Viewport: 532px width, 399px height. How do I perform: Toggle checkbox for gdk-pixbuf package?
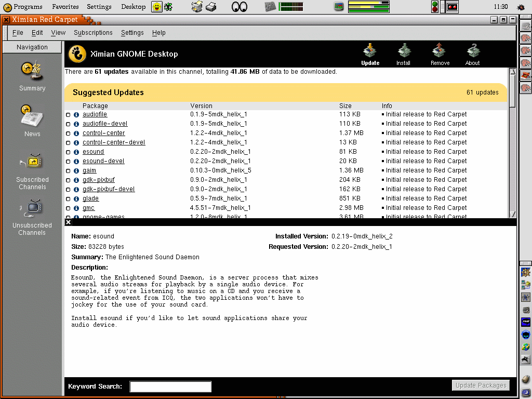tap(68, 180)
